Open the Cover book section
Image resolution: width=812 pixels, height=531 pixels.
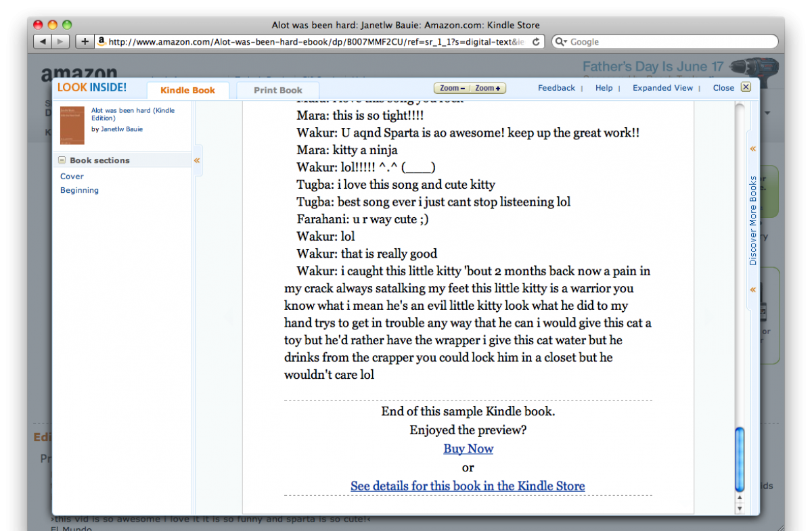coord(72,177)
